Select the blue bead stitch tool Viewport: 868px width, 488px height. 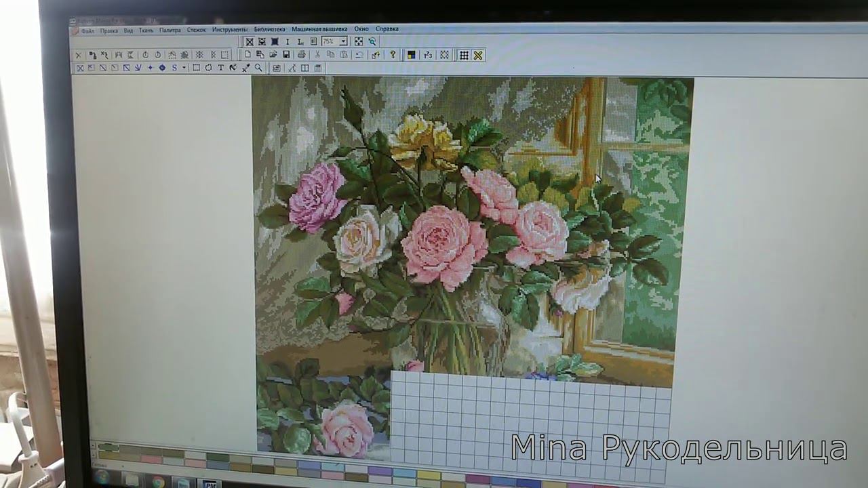(162, 68)
